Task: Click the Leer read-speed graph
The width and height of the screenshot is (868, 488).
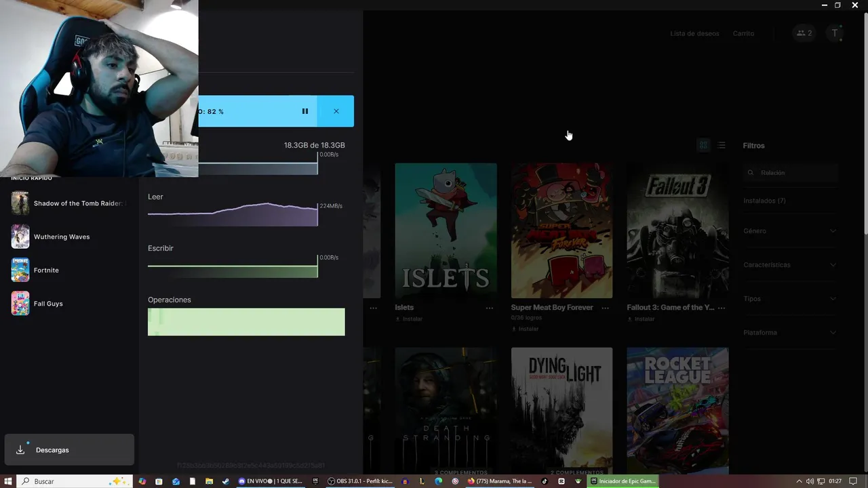Action: pyautogui.click(x=233, y=214)
